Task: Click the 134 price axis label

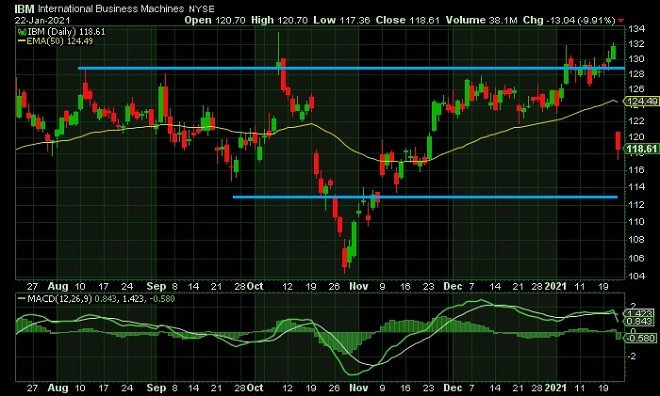Action: [x=636, y=29]
